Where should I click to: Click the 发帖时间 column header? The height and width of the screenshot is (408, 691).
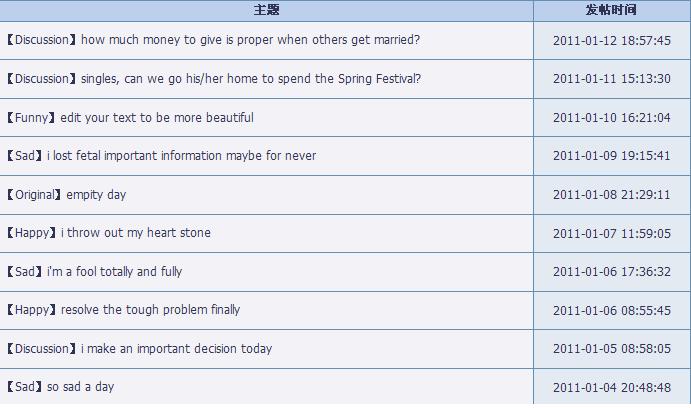(611, 10)
